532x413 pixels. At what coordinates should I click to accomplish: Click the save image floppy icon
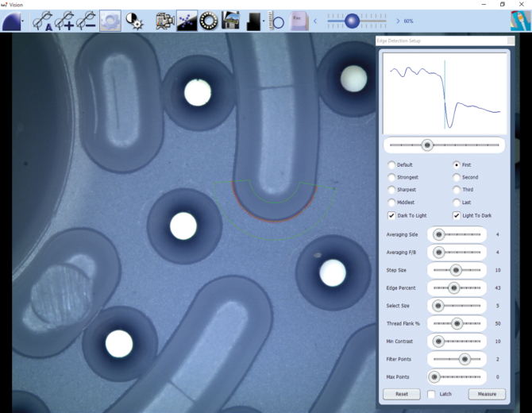pyautogui.click(x=230, y=21)
